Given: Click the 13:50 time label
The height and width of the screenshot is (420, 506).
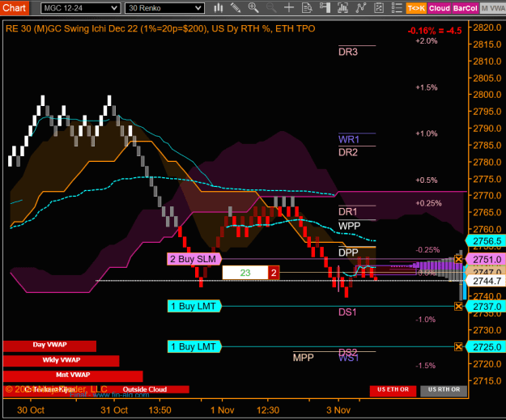Looking at the screenshot, I should point(159,410).
